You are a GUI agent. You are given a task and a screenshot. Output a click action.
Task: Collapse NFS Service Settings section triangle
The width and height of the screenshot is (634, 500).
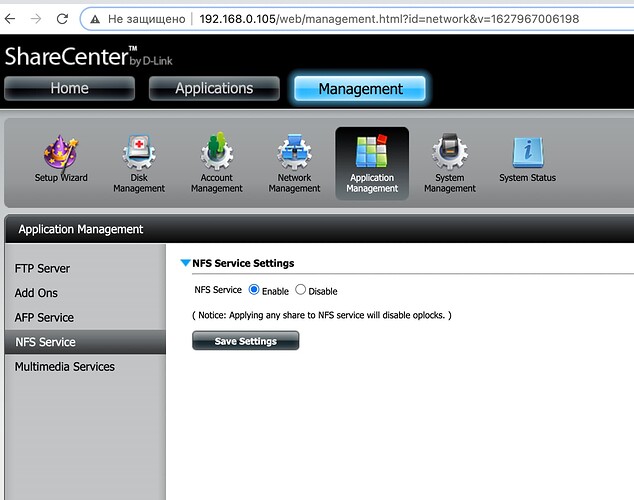pos(185,263)
